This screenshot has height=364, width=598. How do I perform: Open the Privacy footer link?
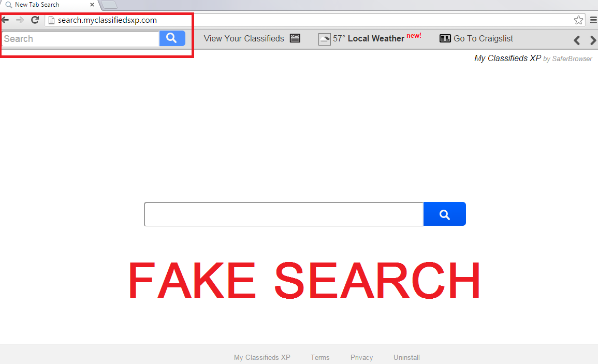361,357
